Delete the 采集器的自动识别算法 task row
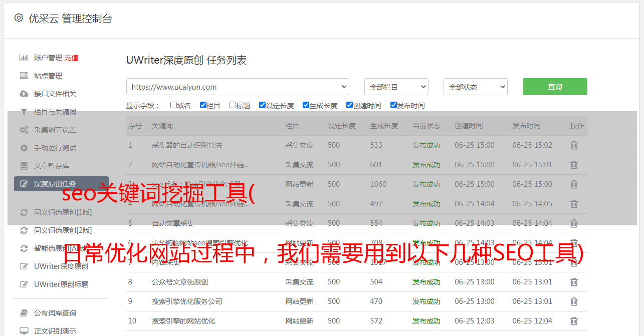The width and height of the screenshot is (644, 336). [574, 145]
